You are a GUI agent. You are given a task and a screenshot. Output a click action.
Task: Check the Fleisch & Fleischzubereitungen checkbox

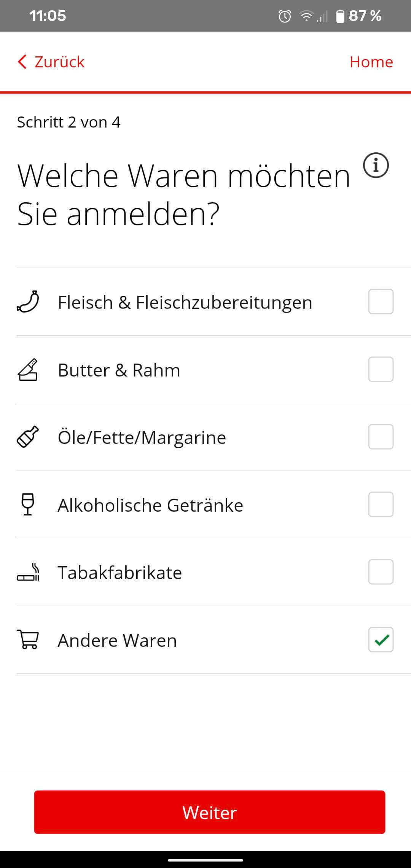click(381, 302)
